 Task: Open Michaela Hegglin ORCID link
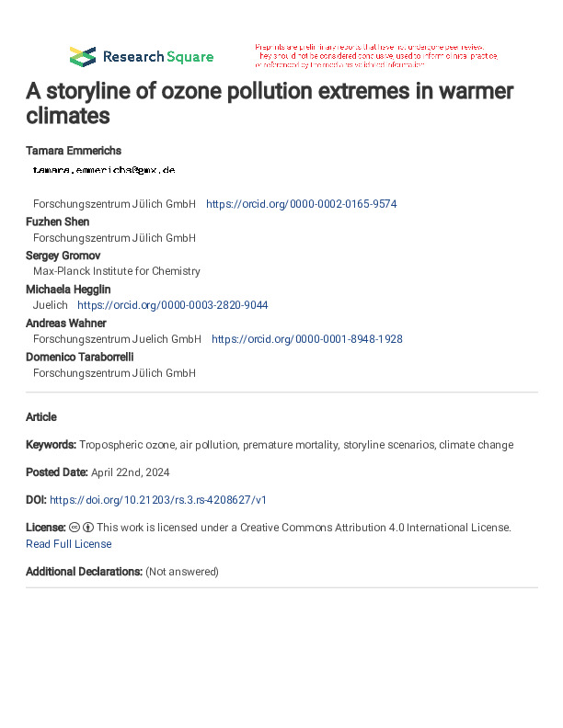[172, 305]
